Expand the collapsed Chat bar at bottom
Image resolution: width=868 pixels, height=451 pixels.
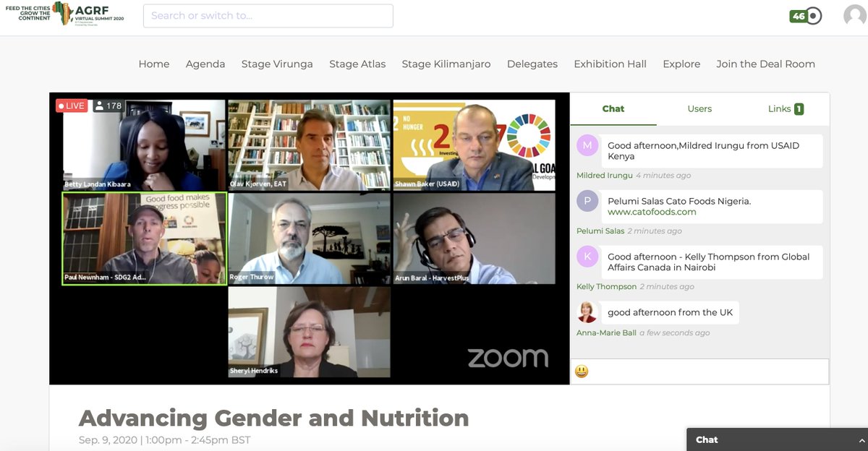click(777, 439)
